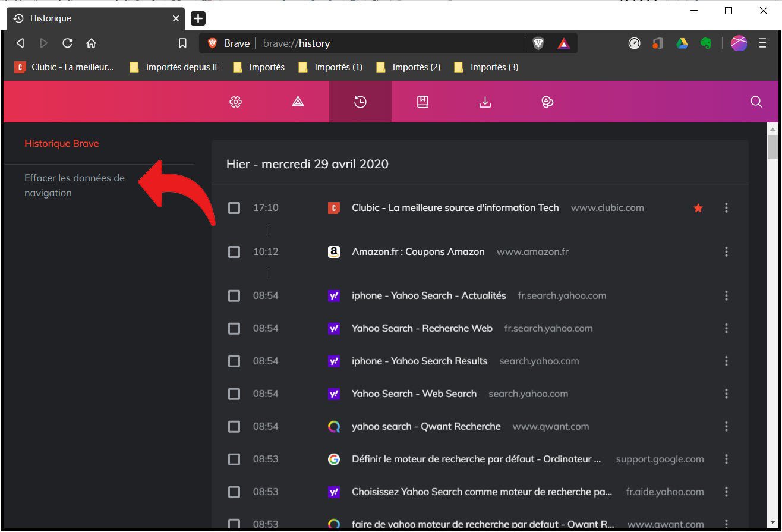Open more options for Amazon.fr entry
Image resolution: width=782 pixels, height=532 pixels.
[726, 252]
